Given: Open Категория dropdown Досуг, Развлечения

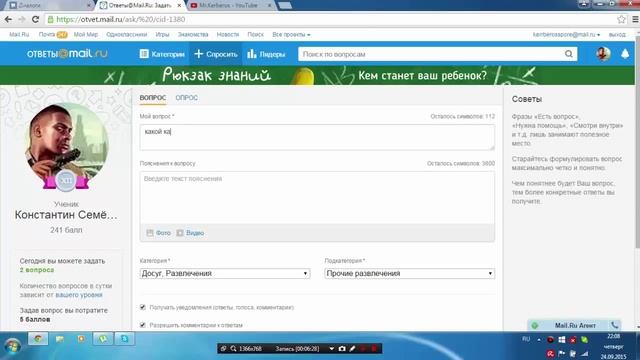Looking at the screenshot, I should (224, 273).
